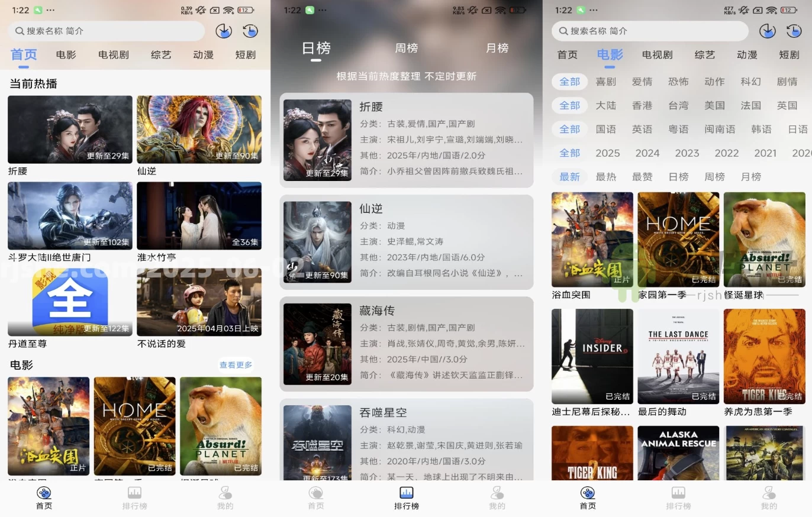
Task: Sort movies by 最热
Action: [605, 176]
